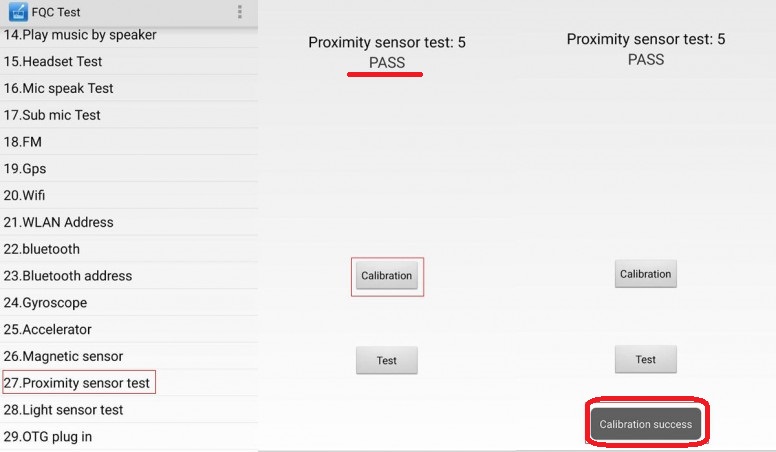Click the FQC Test app icon

pyautogui.click(x=17, y=12)
